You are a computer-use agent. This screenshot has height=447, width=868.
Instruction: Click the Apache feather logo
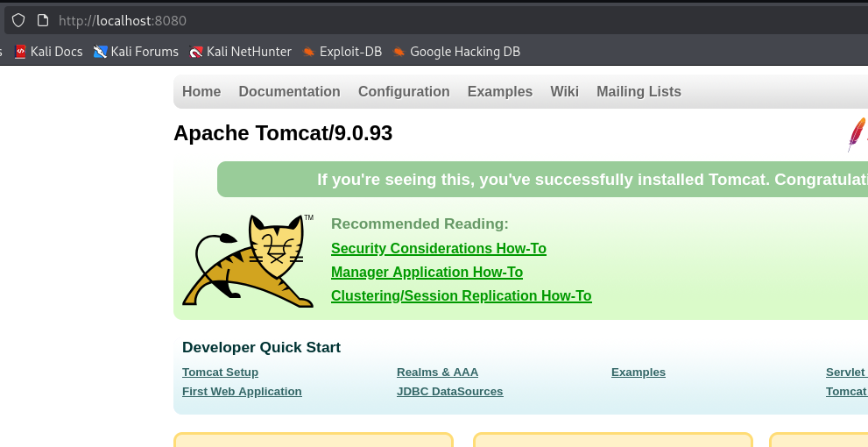857,134
